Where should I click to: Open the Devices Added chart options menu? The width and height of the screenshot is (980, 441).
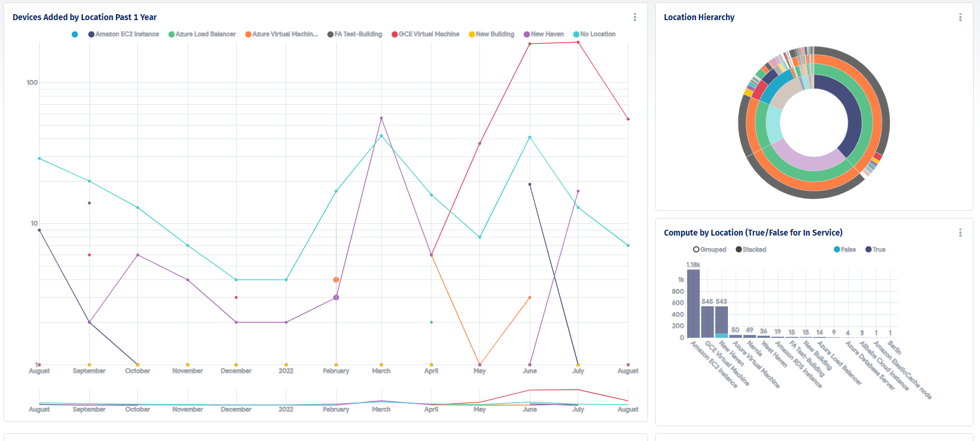coord(635,18)
